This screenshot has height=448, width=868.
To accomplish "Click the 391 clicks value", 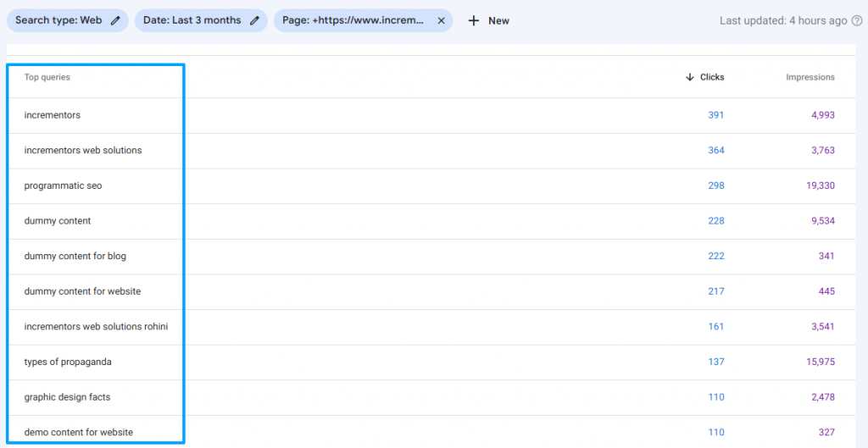I will [715, 115].
